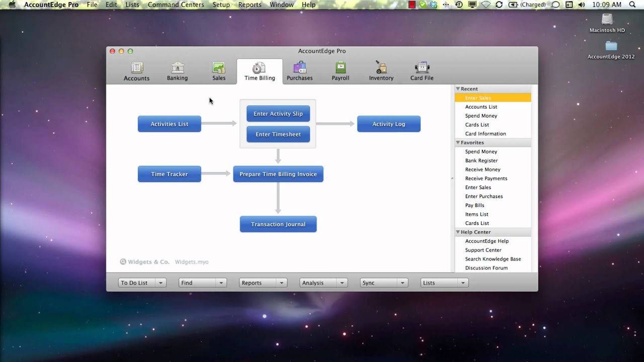Click the battery Charged status icon

coord(527,5)
